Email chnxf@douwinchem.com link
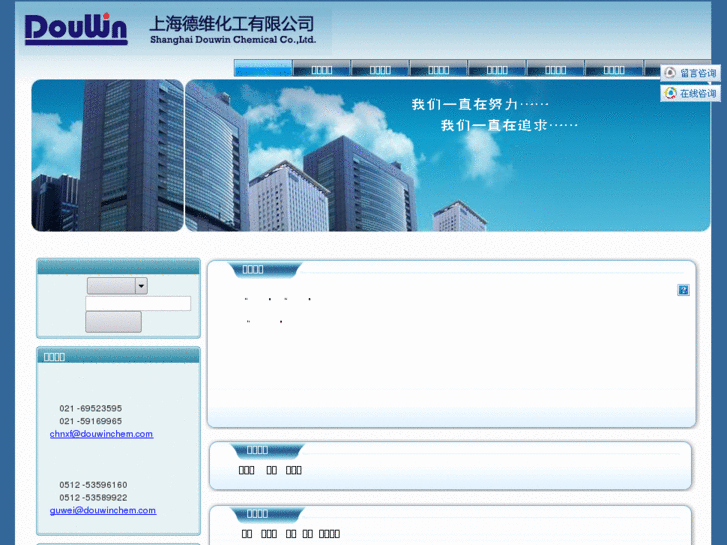The image size is (727, 545). [x=102, y=434]
